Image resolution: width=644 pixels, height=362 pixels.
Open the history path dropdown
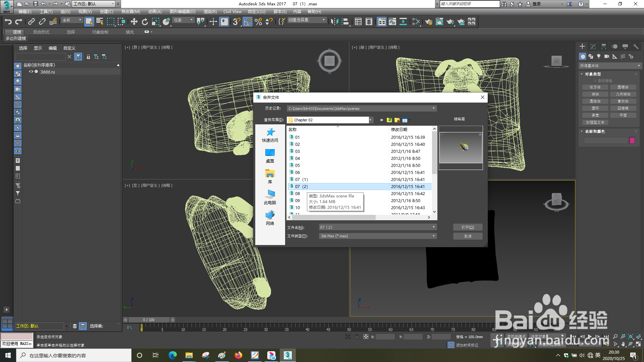pyautogui.click(x=433, y=109)
